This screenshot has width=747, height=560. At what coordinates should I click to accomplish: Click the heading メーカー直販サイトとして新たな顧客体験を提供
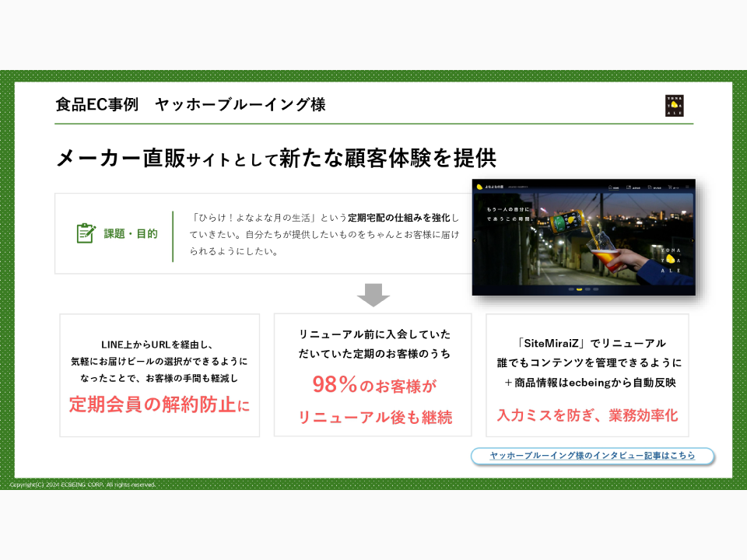[275, 158]
